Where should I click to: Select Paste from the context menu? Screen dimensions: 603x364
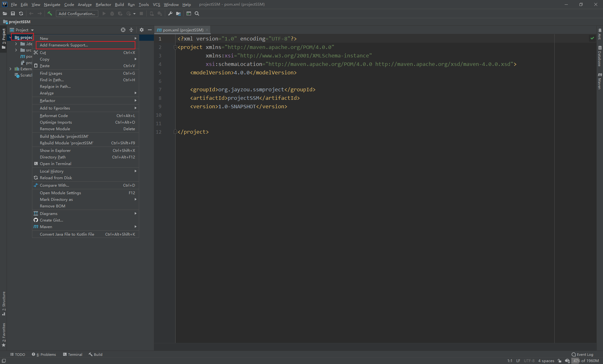[85, 66]
